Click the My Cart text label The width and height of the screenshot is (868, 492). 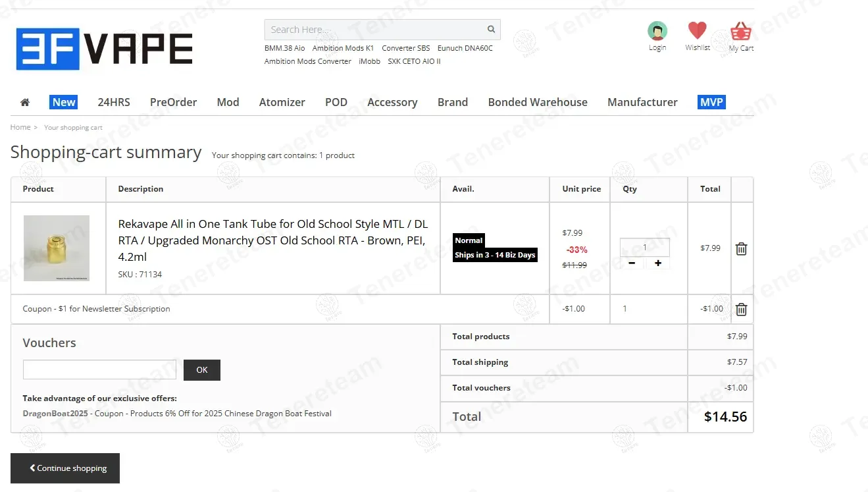coord(742,48)
